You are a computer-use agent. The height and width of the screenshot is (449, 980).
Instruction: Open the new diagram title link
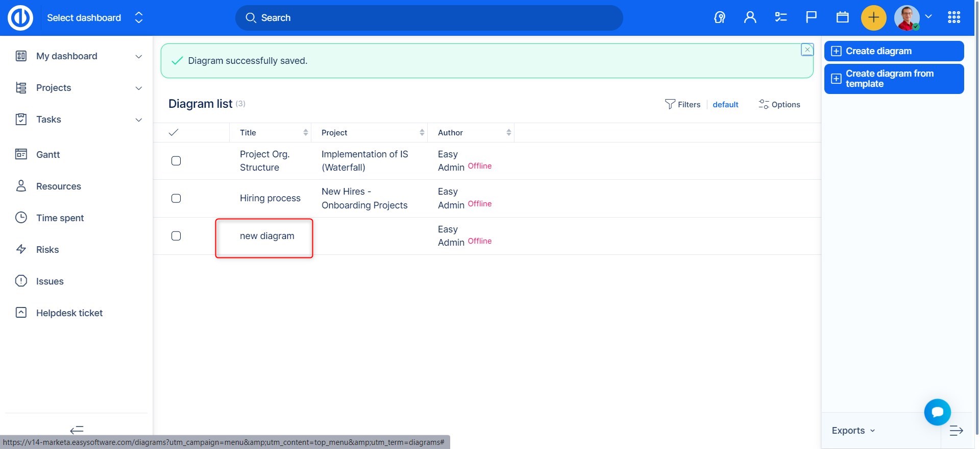click(x=267, y=236)
